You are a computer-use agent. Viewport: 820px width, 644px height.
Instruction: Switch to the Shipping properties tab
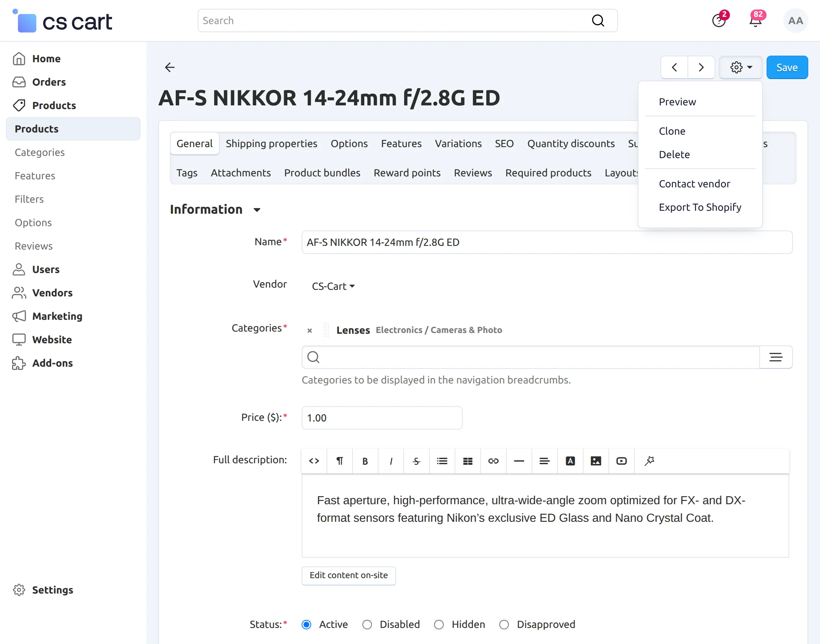coord(271,143)
